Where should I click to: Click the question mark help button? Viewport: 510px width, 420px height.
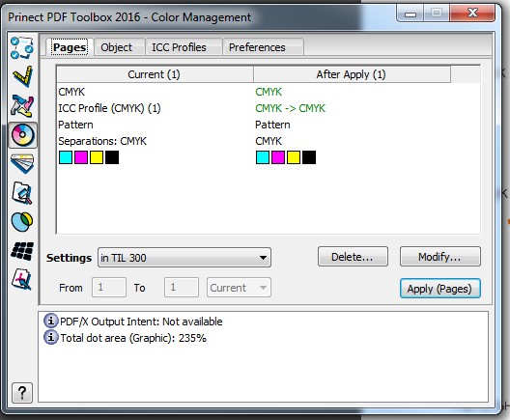pyautogui.click(x=22, y=393)
